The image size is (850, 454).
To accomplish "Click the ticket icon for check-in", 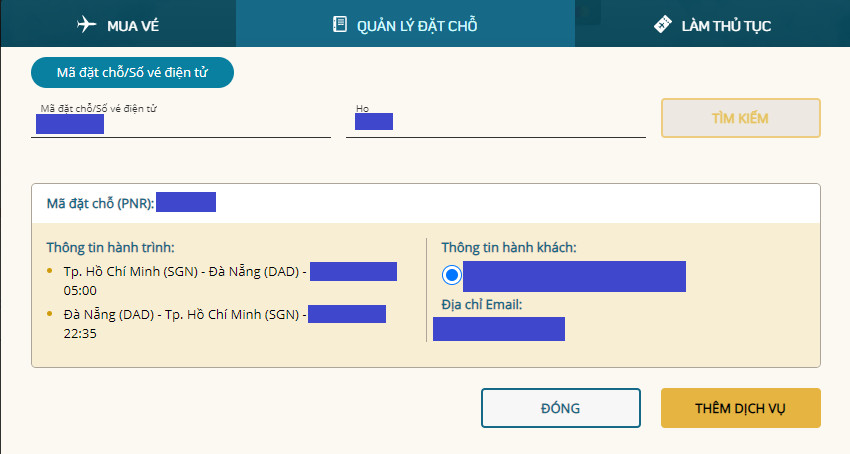I will 662,25.
